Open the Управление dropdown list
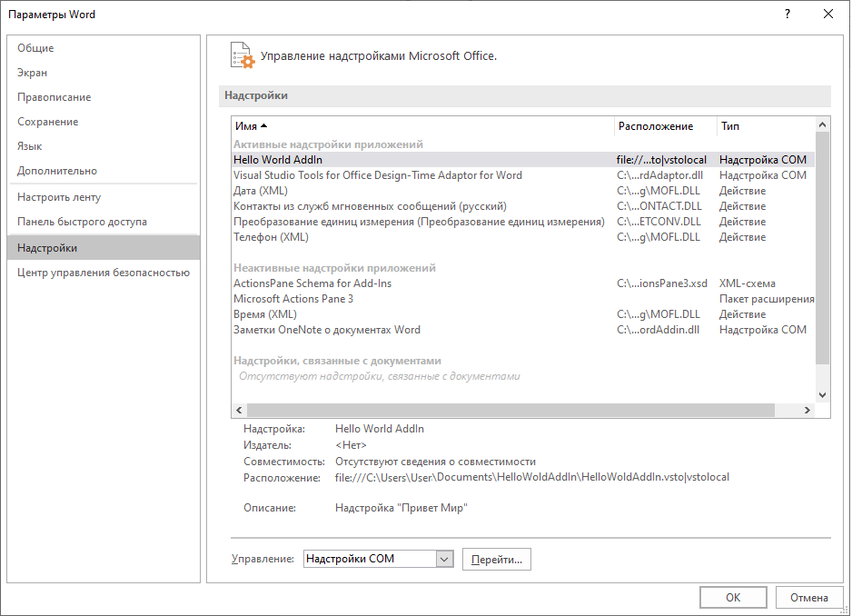The height and width of the screenshot is (616, 852). 444,560
